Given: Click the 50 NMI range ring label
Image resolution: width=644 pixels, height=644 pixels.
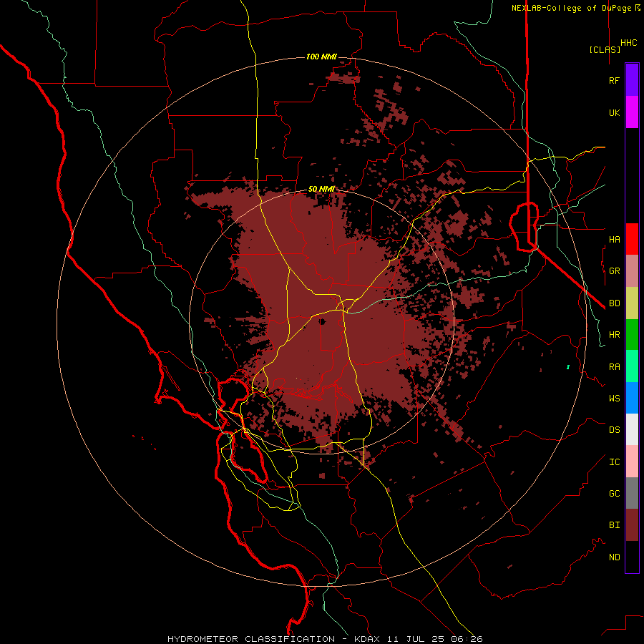Looking at the screenshot, I should (321, 189).
